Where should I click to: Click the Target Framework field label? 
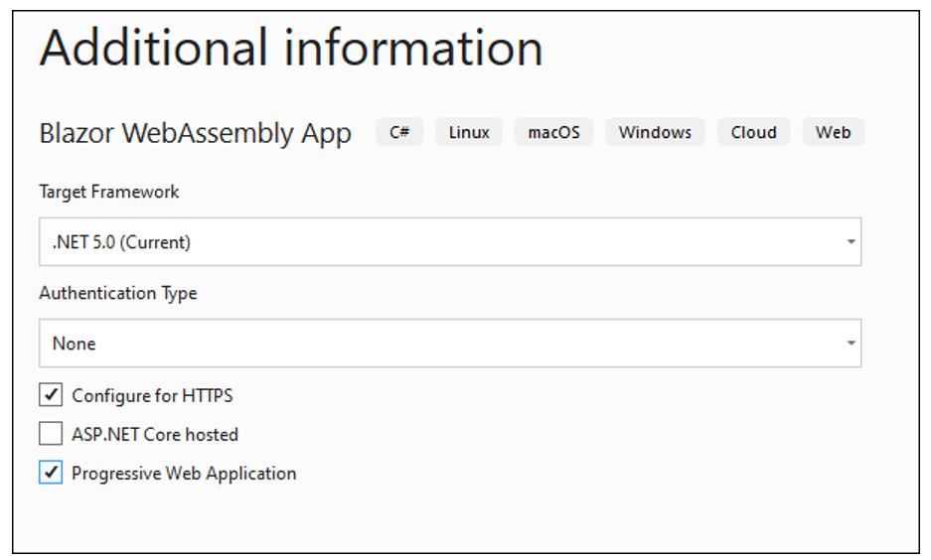[109, 192]
